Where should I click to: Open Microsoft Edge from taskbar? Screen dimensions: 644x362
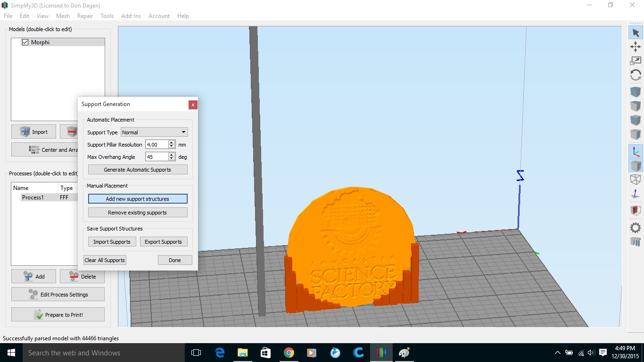[x=220, y=353]
